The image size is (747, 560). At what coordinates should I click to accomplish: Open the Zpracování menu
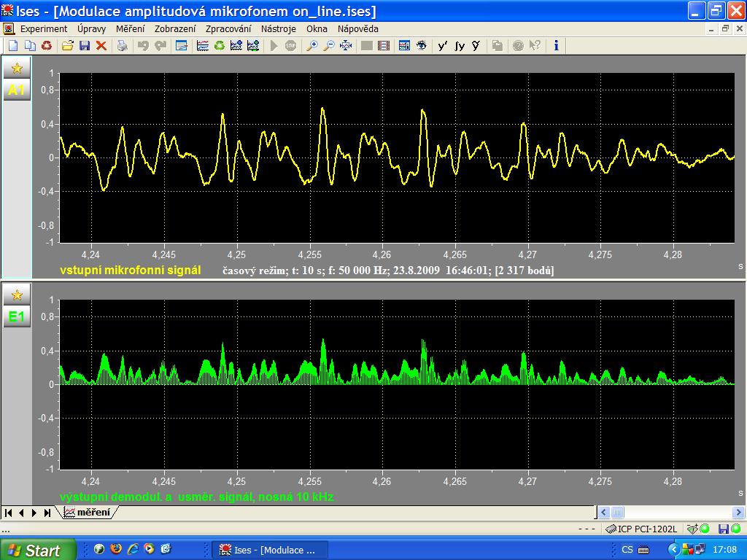pos(228,29)
